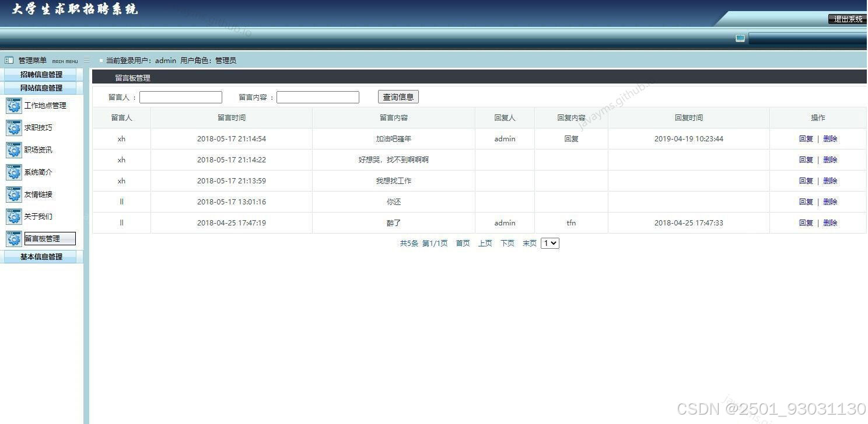Select 留言板管理 menu item
Image resolution: width=868 pixels, height=424 pixels.
(50, 239)
